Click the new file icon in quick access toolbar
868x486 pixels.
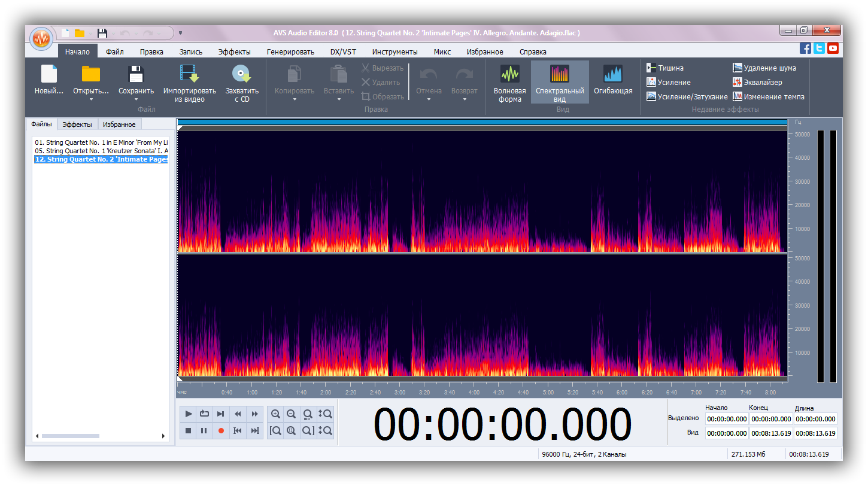coord(65,33)
